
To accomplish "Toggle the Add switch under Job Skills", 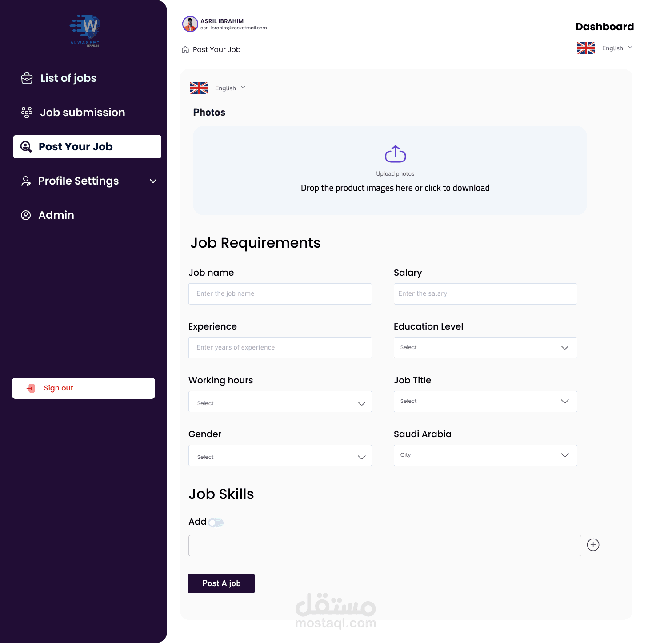I will (216, 522).
